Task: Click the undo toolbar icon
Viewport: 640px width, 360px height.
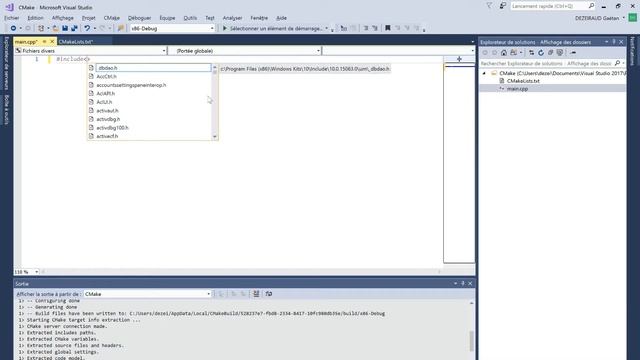Action: (x=87, y=28)
